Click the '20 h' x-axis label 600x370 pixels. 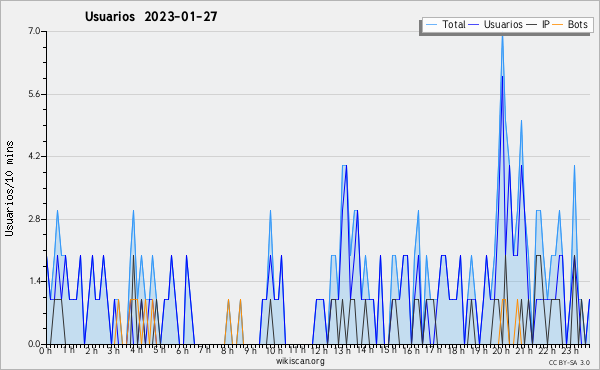click(x=501, y=351)
